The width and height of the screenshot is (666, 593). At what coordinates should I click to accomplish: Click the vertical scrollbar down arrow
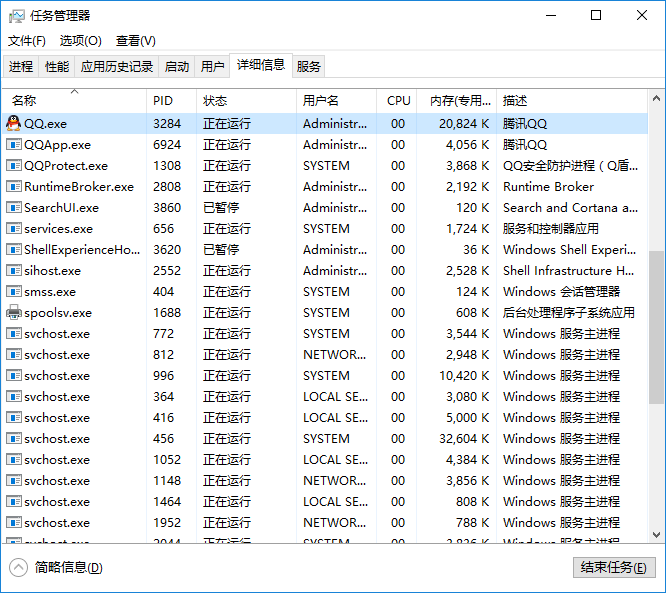[x=656, y=536]
